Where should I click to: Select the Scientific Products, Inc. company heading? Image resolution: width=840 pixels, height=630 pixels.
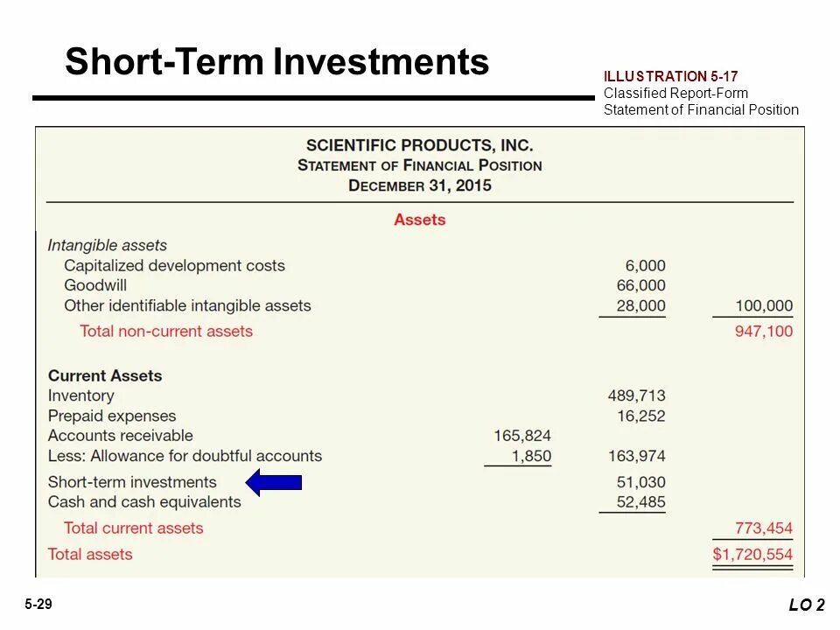coord(419,145)
